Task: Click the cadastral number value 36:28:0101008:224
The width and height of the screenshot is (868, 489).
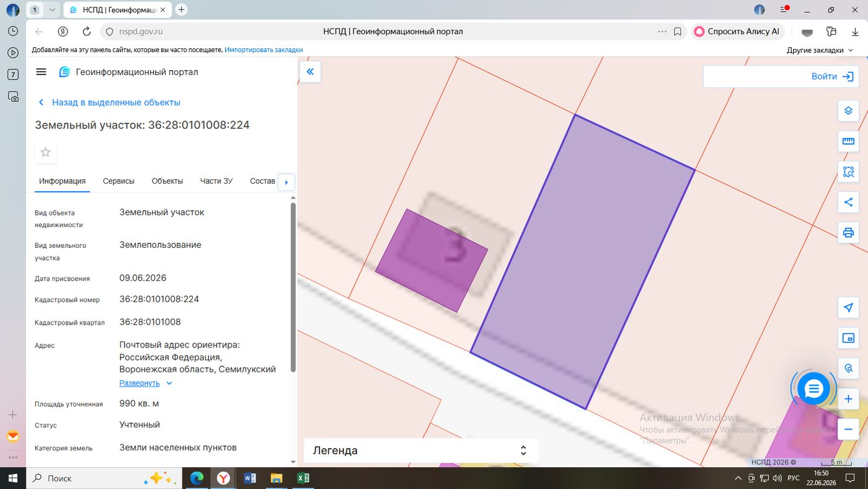Action: tap(159, 299)
